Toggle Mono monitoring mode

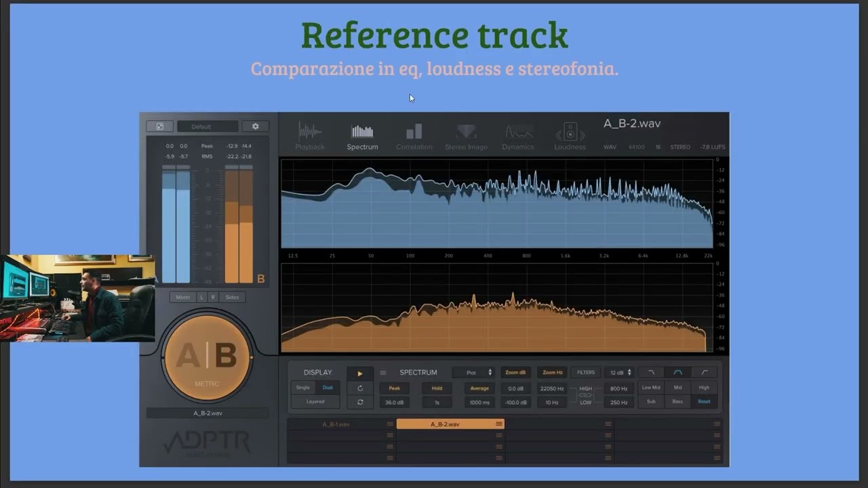pyautogui.click(x=182, y=297)
